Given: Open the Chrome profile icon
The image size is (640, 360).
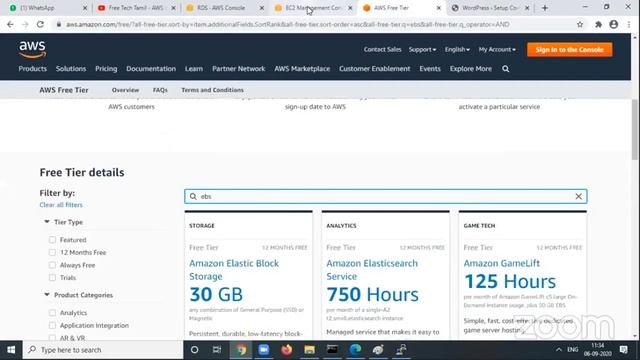Looking at the screenshot, I should pos(613,24).
